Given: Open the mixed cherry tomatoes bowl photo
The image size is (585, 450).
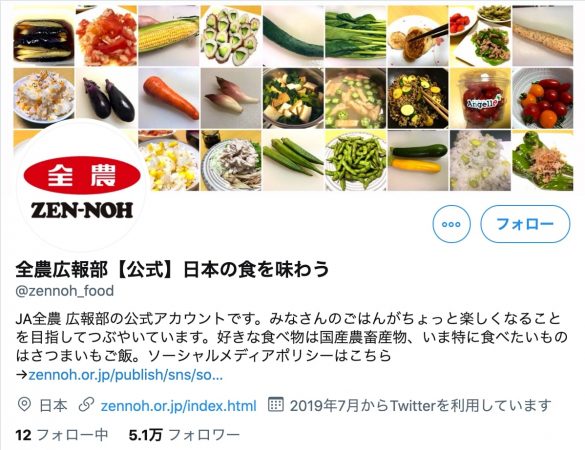Looking at the screenshot, I should pyautogui.click(x=542, y=99).
